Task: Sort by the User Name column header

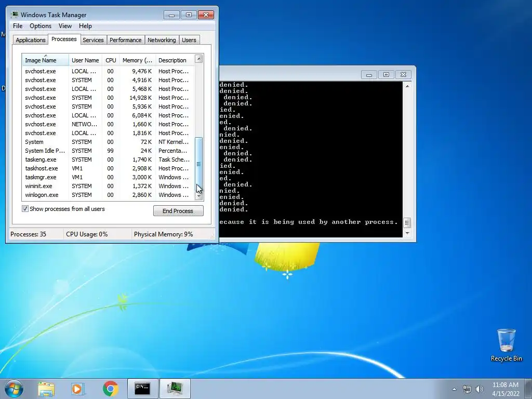Action: click(85, 60)
